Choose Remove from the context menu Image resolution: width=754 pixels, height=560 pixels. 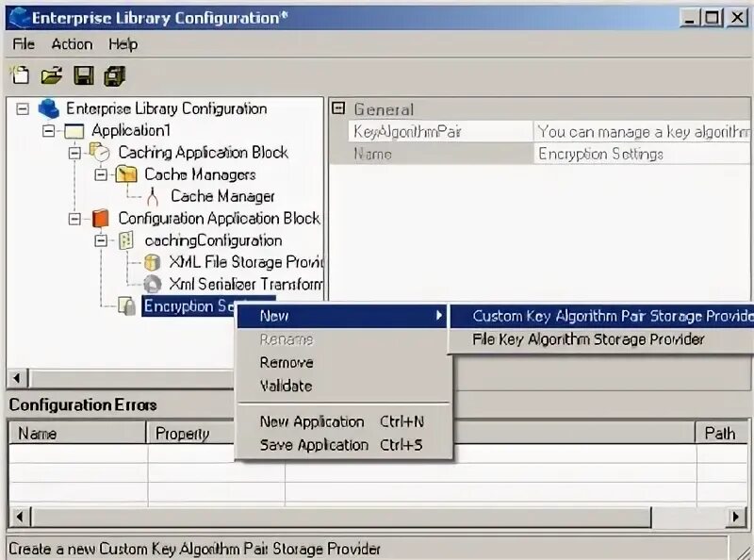(342, 363)
